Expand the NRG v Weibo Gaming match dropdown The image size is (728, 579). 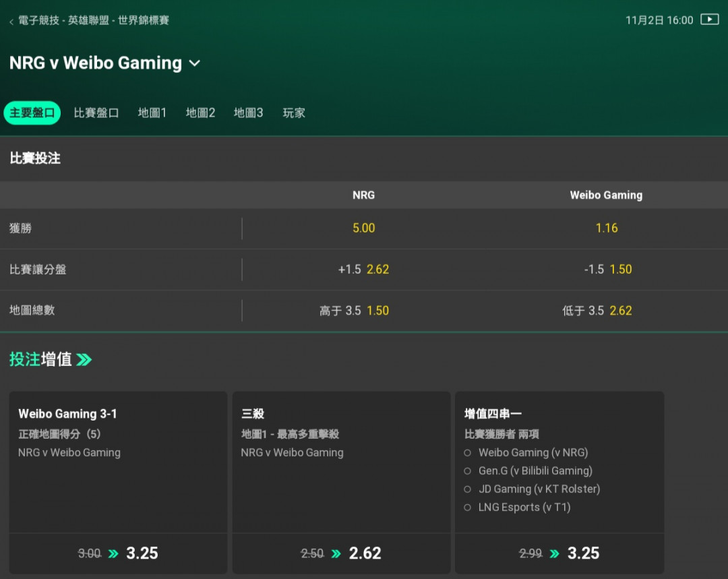click(195, 63)
